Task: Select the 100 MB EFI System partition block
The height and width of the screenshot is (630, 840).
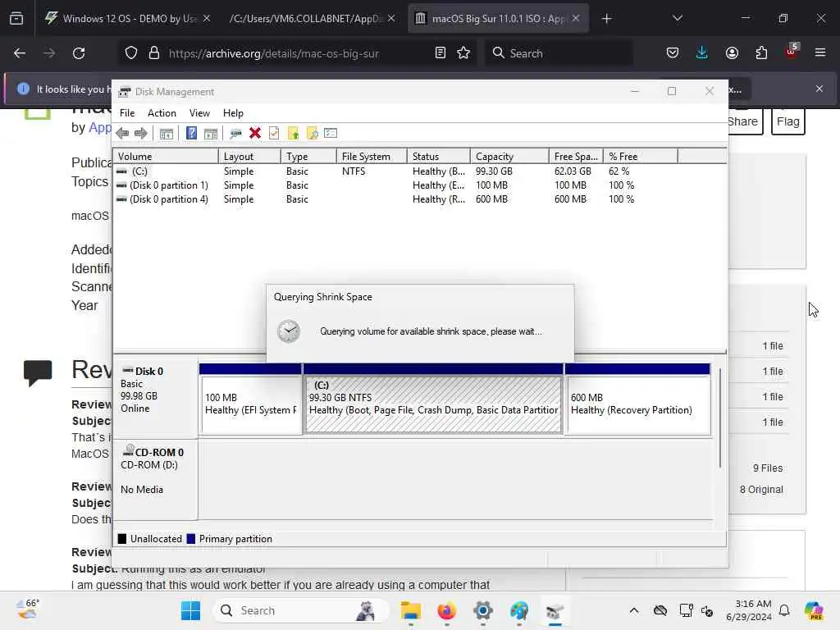Action: pyautogui.click(x=251, y=399)
